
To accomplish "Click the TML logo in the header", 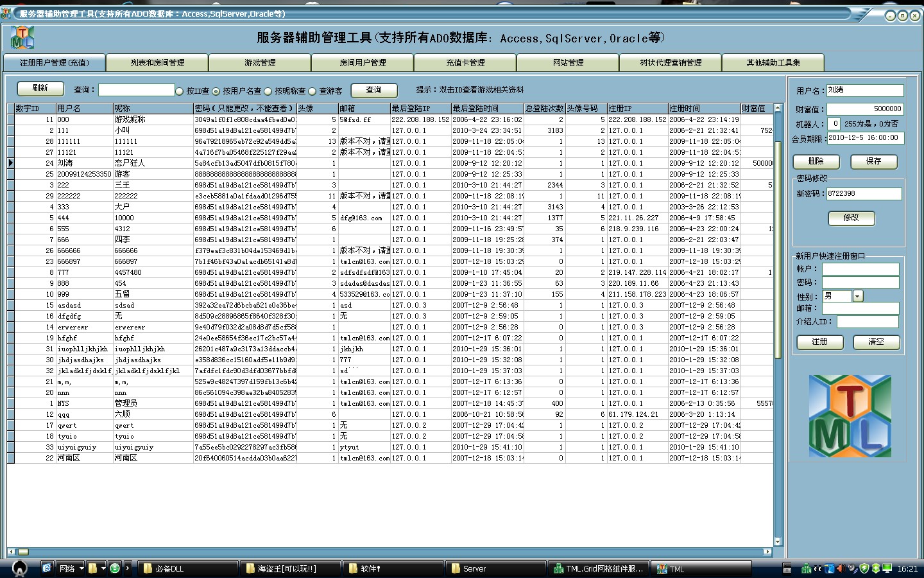I will pos(22,38).
